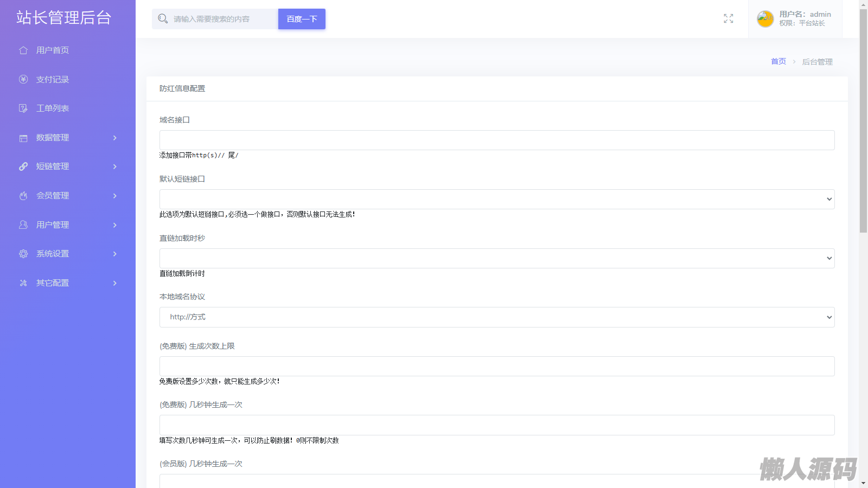The height and width of the screenshot is (488, 868).
Task: Click the 防红信息配置 panel heading
Action: 182,88
